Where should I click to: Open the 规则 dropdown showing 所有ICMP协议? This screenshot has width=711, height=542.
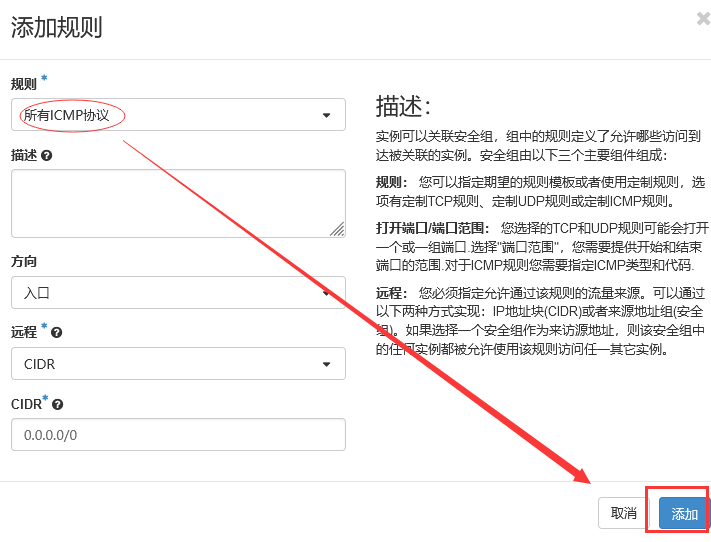[178, 115]
